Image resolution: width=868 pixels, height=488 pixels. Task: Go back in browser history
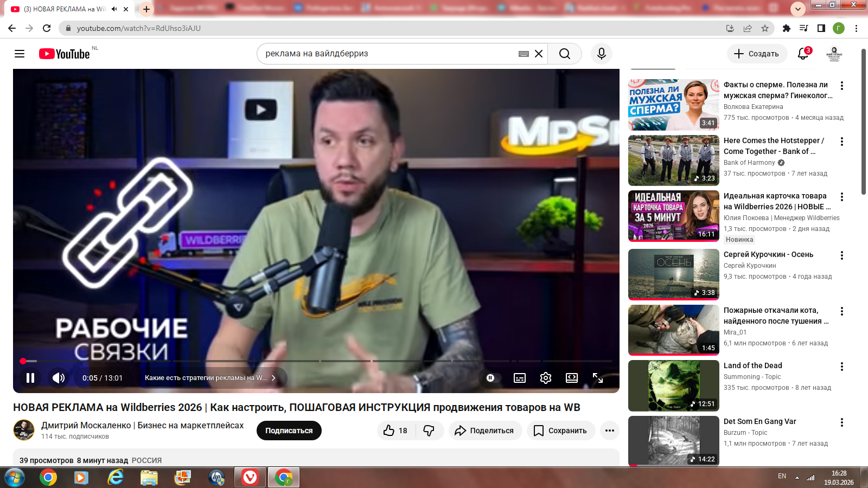[x=12, y=28]
